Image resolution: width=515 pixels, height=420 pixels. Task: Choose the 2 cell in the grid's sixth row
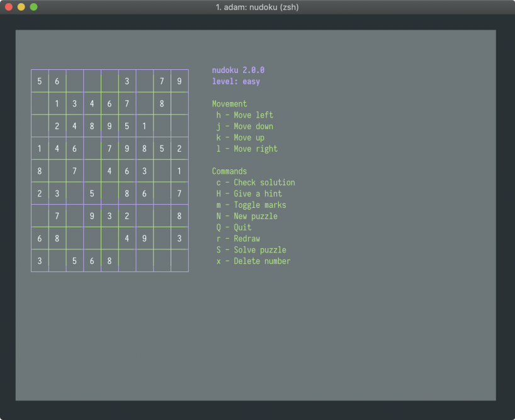click(x=40, y=194)
